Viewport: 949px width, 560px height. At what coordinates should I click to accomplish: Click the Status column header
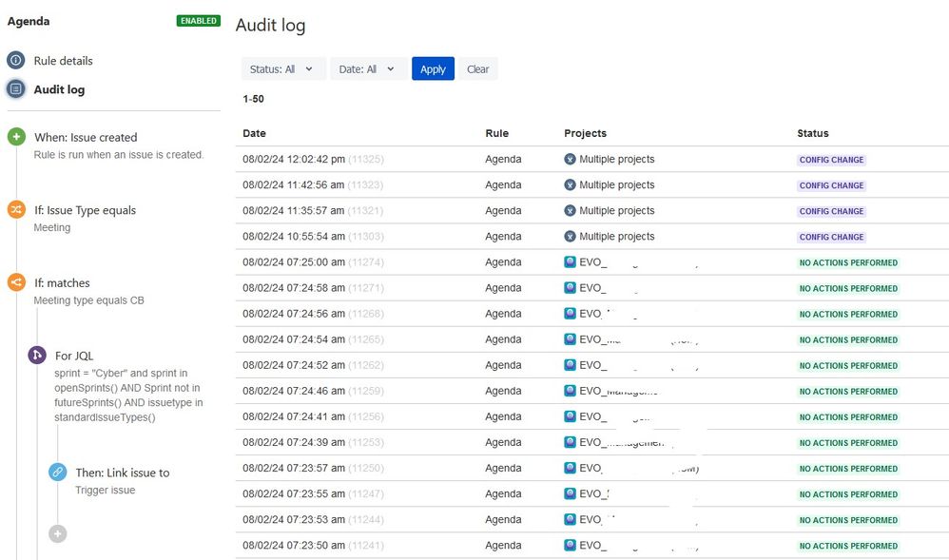tap(813, 133)
